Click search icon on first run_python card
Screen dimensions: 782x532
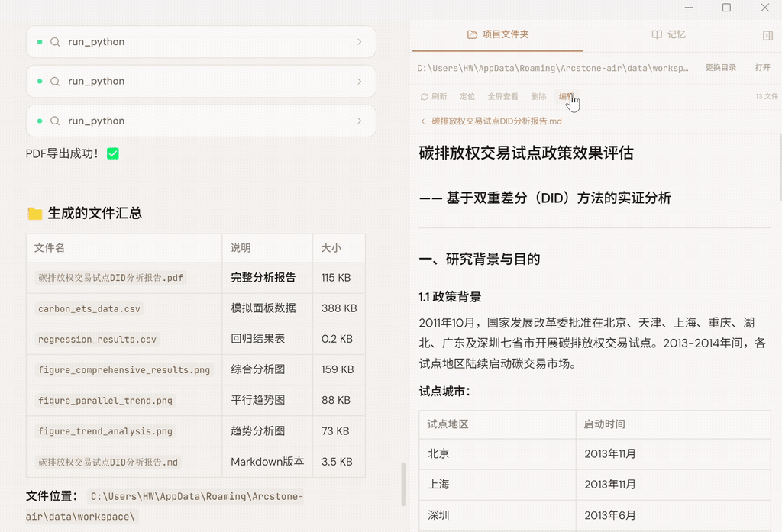[55, 42]
